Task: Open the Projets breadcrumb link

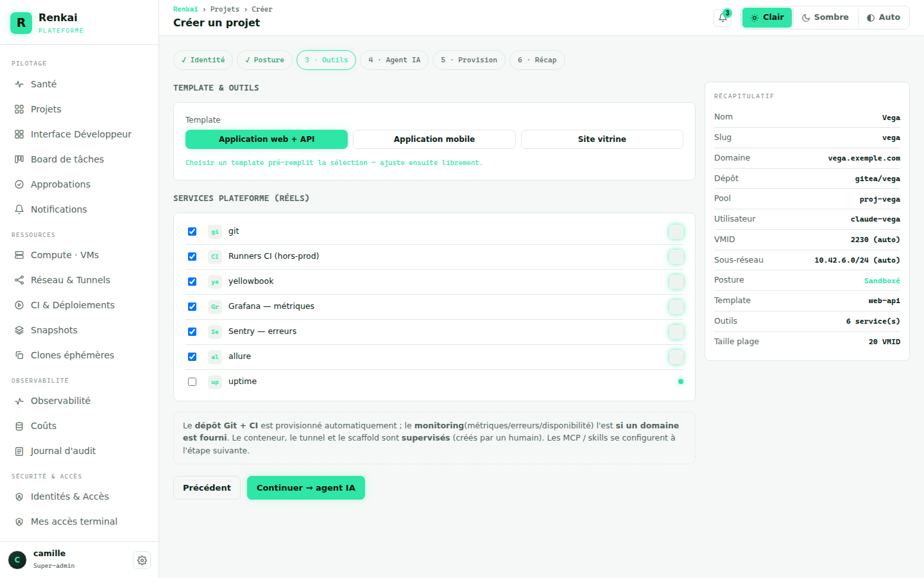Action: click(225, 9)
